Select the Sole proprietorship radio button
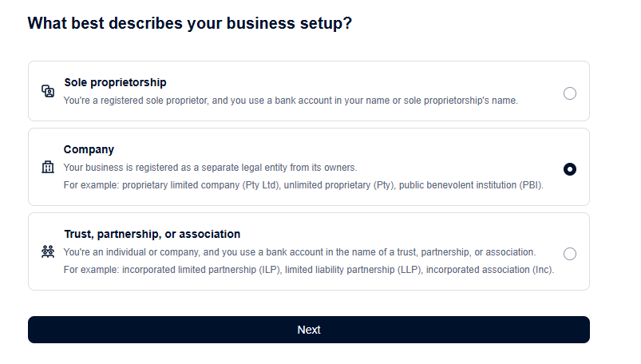Image resolution: width=641 pixels, height=364 pixels. point(570,93)
